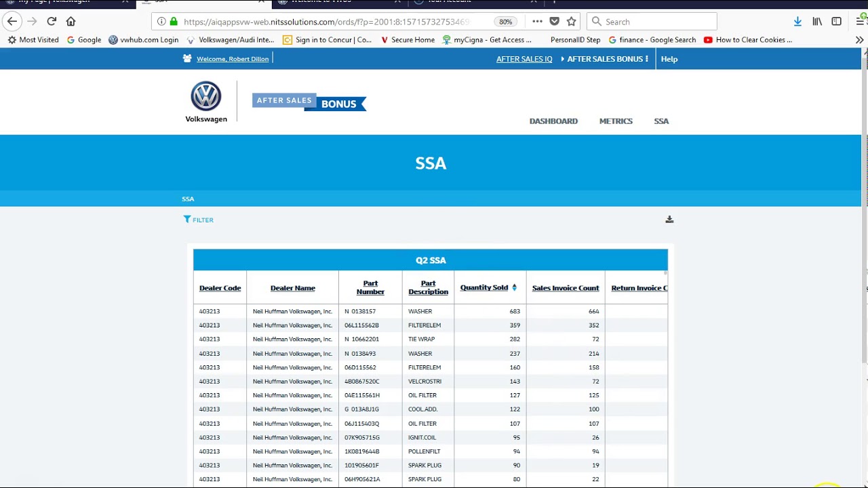Image resolution: width=868 pixels, height=488 pixels.
Task: Go to the DASHBOARD menu
Action: click(553, 121)
